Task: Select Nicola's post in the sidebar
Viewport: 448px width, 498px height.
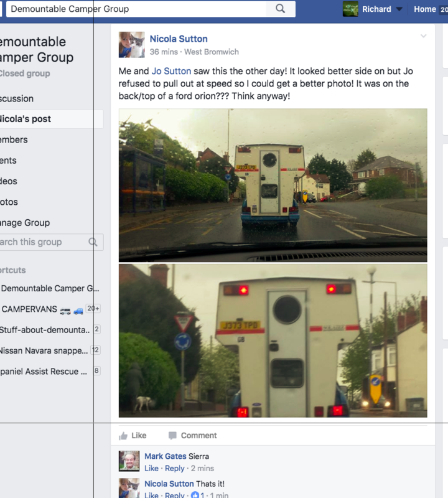Action: tap(51, 119)
